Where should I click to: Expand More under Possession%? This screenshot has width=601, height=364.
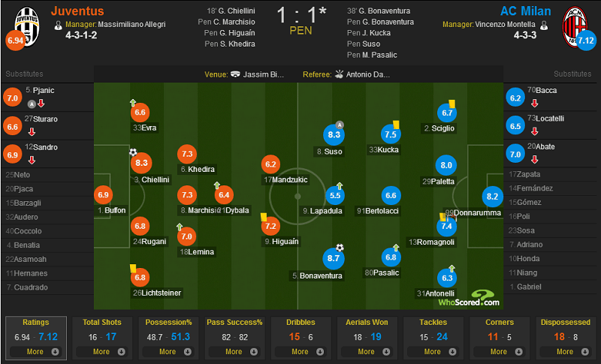click(x=168, y=351)
